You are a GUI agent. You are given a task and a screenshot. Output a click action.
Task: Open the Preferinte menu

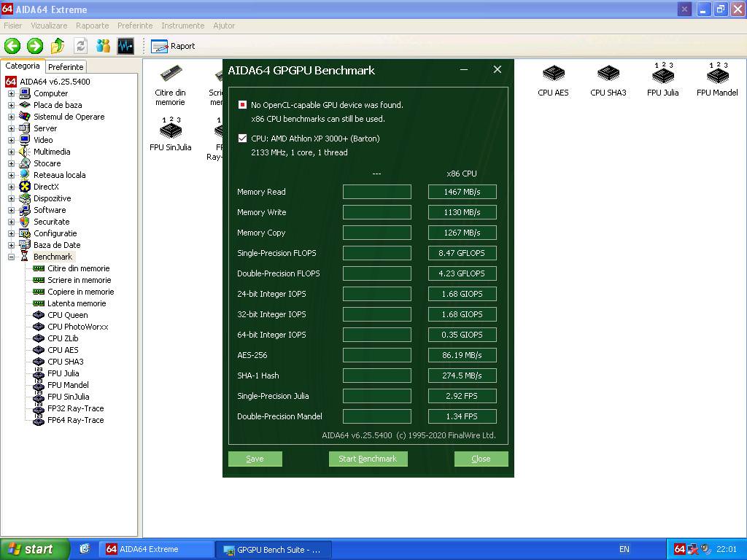coord(135,26)
